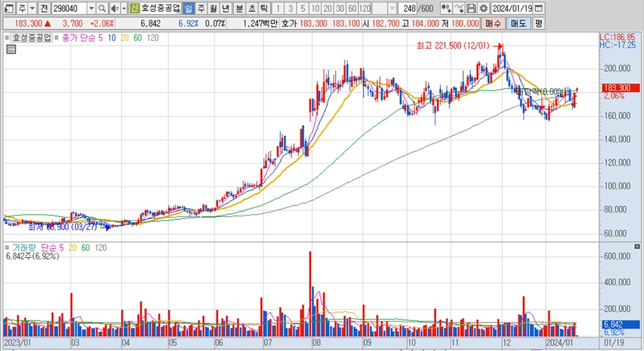Select the daily 일 period tab

[x=189, y=8]
